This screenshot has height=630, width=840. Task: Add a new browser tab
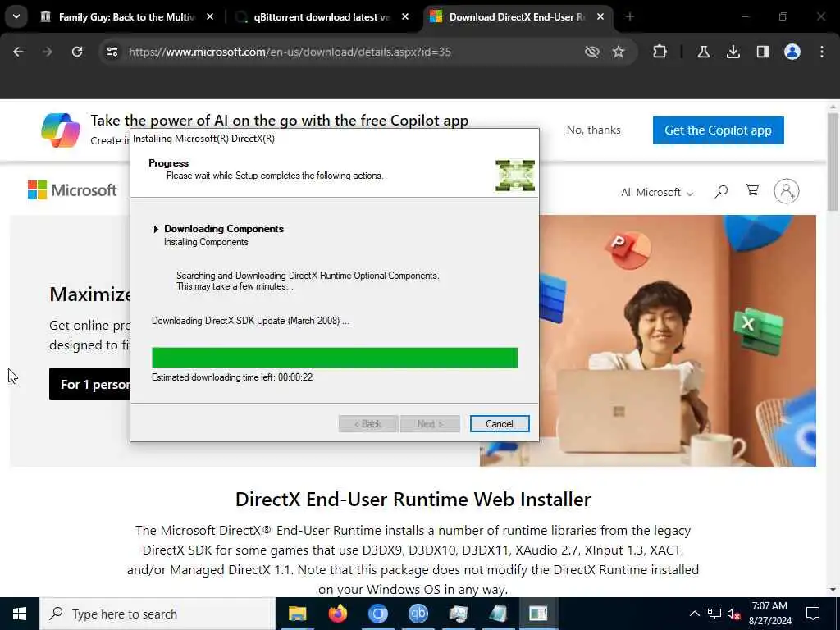630,17
